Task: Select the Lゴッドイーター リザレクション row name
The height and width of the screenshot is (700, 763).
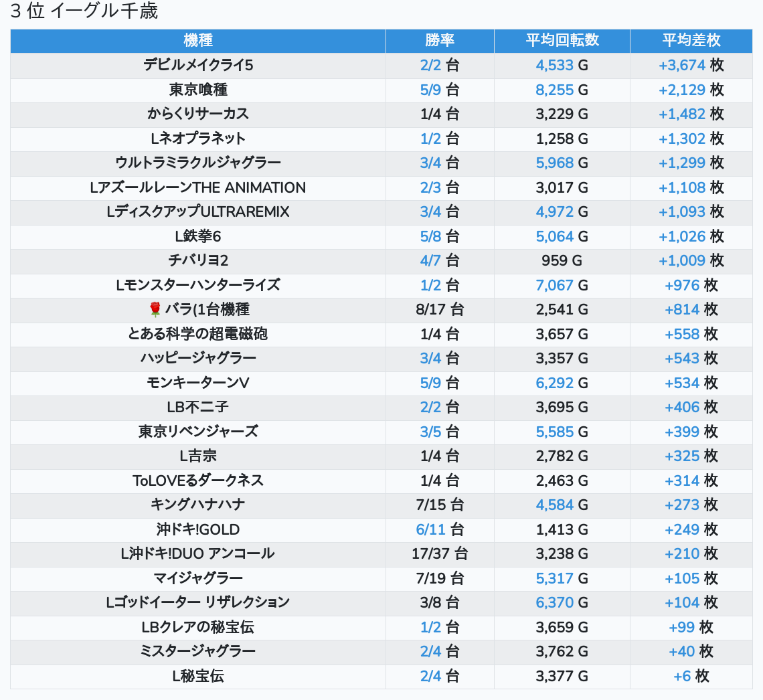Action: click(x=197, y=602)
